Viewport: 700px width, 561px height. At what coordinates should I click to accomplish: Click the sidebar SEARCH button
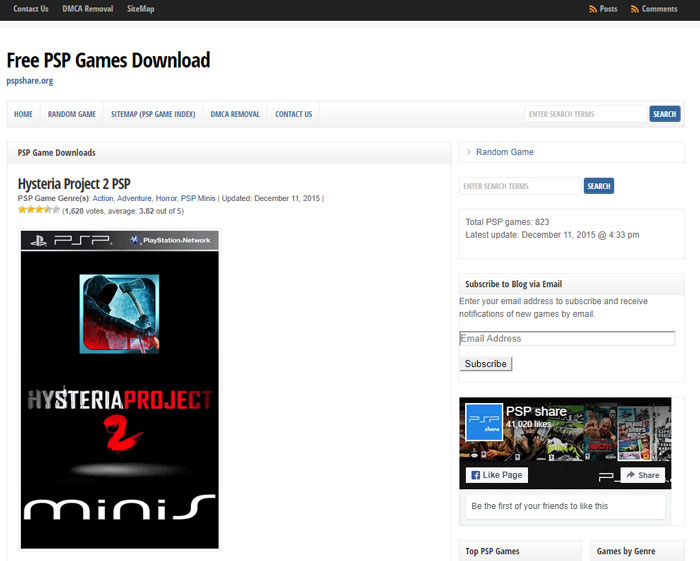click(599, 186)
